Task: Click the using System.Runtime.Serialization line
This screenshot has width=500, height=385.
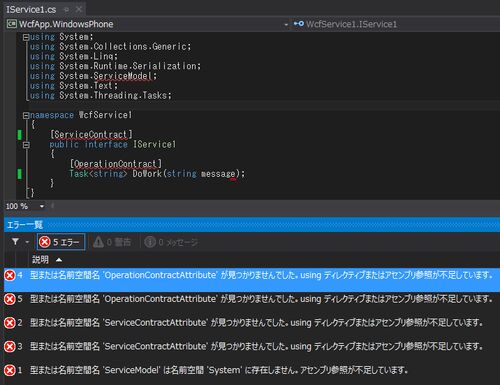Action: pyautogui.click(x=115, y=66)
